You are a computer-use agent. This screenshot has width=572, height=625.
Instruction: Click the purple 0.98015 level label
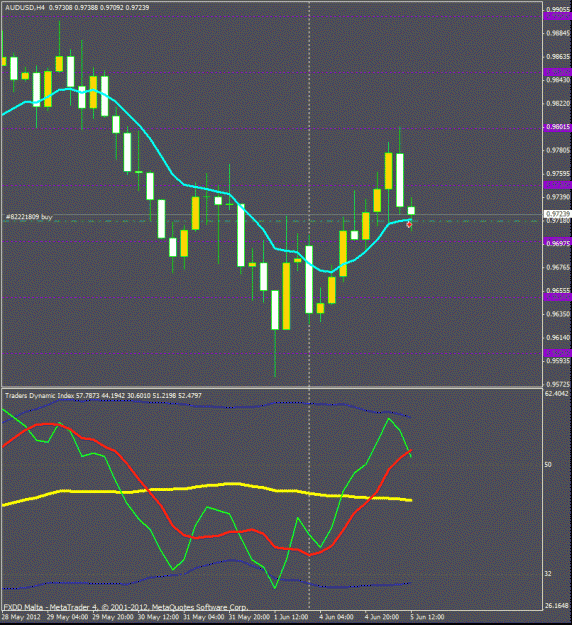click(558, 127)
